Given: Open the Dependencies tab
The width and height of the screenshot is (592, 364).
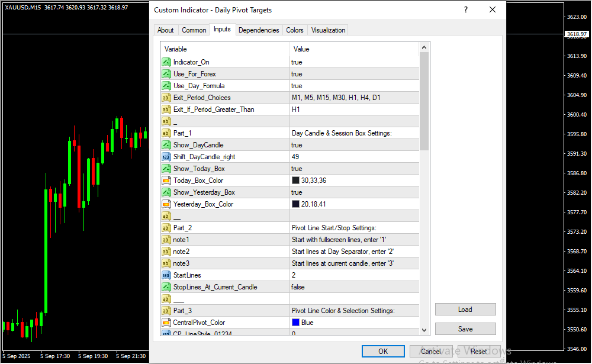Looking at the screenshot, I should pyautogui.click(x=259, y=30).
